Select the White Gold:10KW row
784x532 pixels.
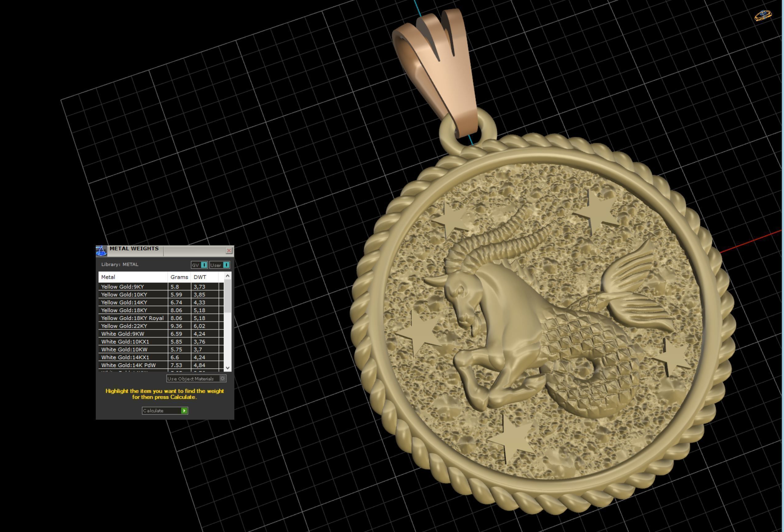click(161, 349)
